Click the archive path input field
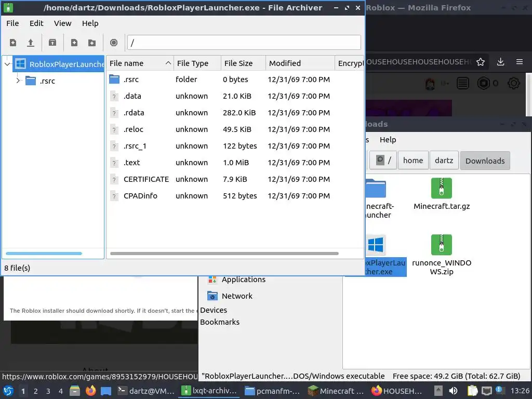 (x=244, y=43)
